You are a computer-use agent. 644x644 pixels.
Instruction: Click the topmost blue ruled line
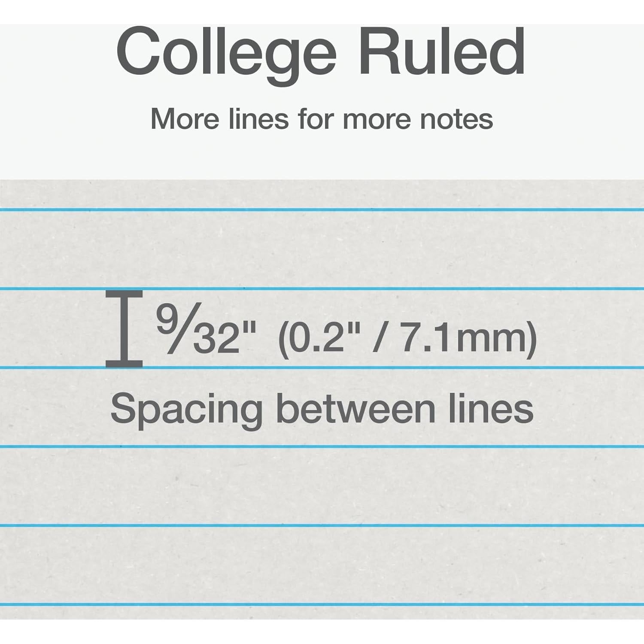(322, 210)
